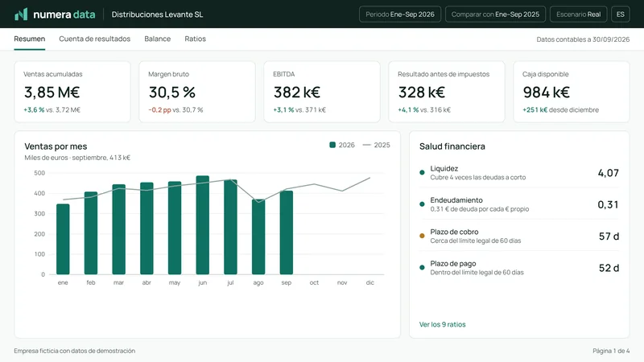Click the Salud financiera heading
The image size is (644, 362).
point(452,146)
